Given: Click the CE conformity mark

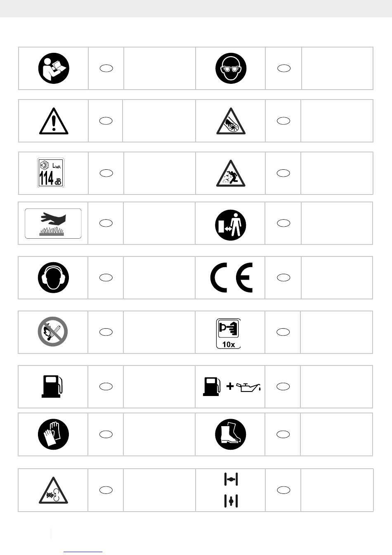Looking at the screenshot, I should 231,277.
